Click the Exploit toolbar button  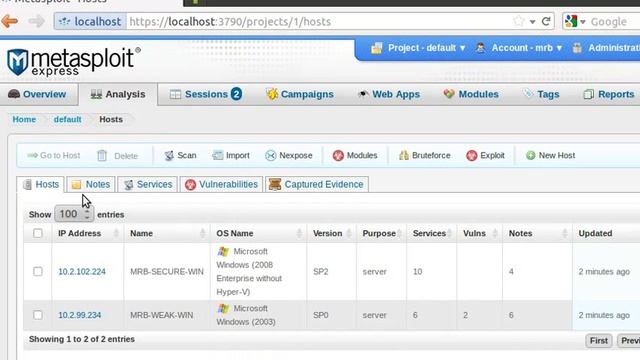click(x=485, y=156)
